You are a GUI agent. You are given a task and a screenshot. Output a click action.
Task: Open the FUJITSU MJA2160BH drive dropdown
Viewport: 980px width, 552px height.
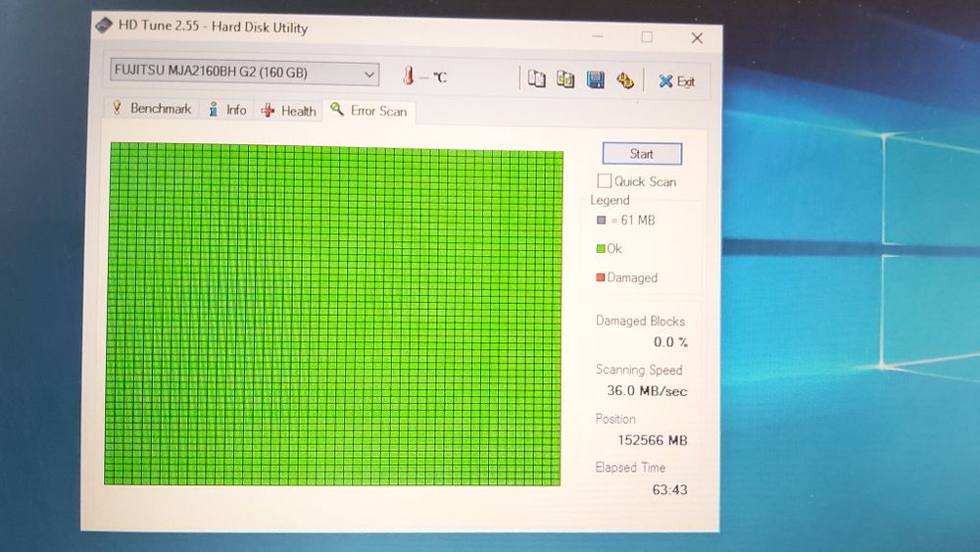[244, 73]
